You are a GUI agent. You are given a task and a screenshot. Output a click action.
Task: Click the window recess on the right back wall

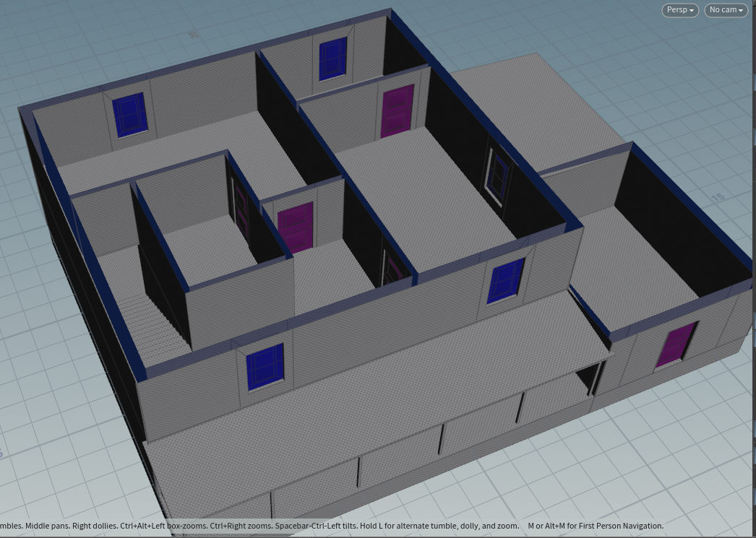(x=498, y=173)
